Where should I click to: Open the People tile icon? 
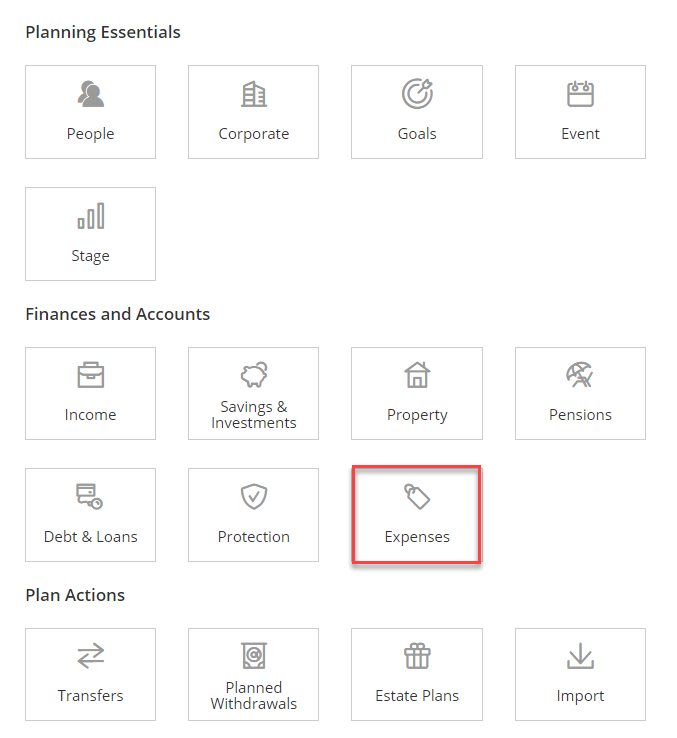90,94
